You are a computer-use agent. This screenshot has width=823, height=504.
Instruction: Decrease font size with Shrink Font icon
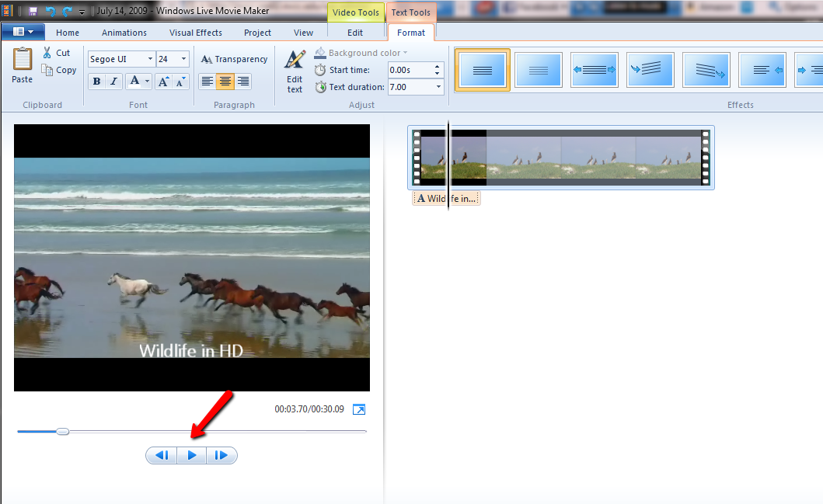click(x=180, y=82)
